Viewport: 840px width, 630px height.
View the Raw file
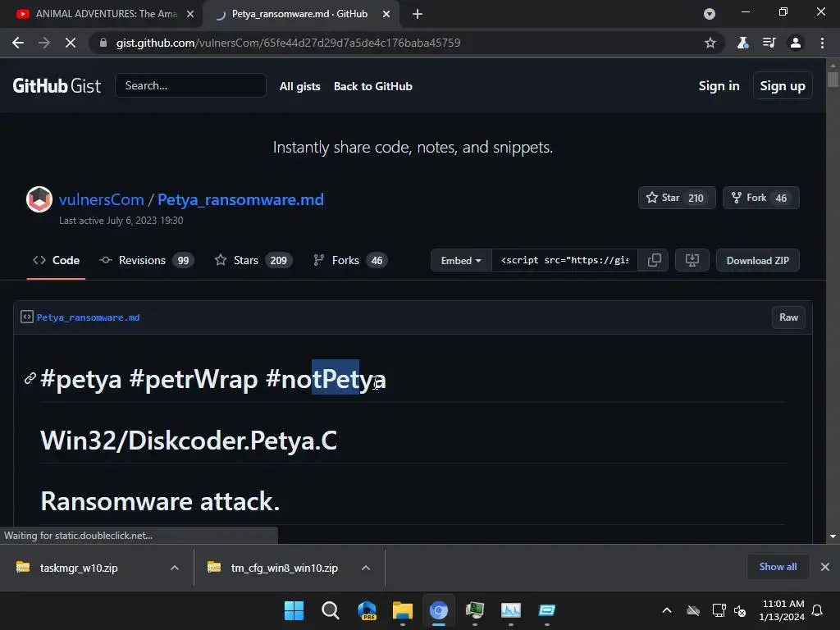click(x=788, y=317)
